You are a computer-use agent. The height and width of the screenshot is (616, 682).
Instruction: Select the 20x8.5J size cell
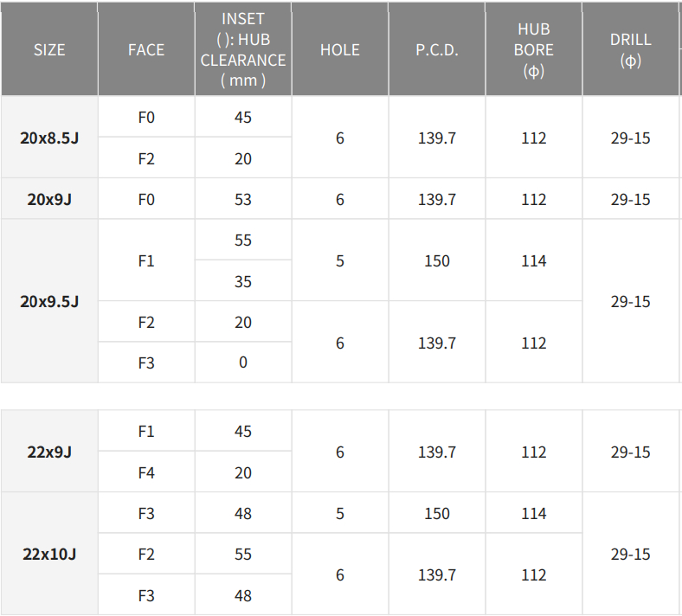[x=49, y=138]
